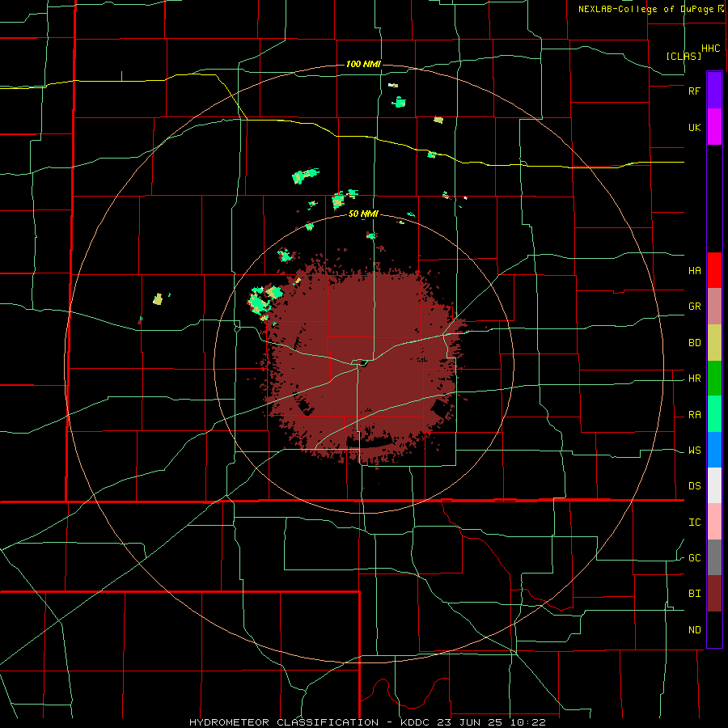Screen dimensions: 728x728
Task: Click the ND legend label
Action: pos(695,630)
